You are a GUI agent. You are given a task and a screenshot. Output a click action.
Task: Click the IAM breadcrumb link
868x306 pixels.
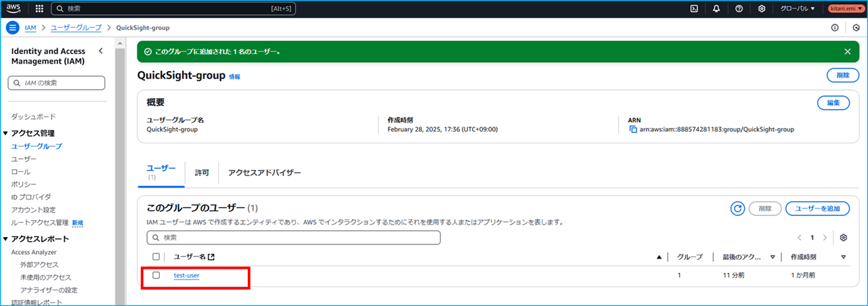(30, 28)
